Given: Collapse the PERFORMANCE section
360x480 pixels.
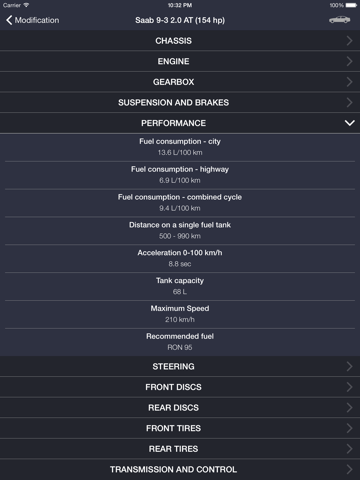Looking at the screenshot, I should click(180, 123).
